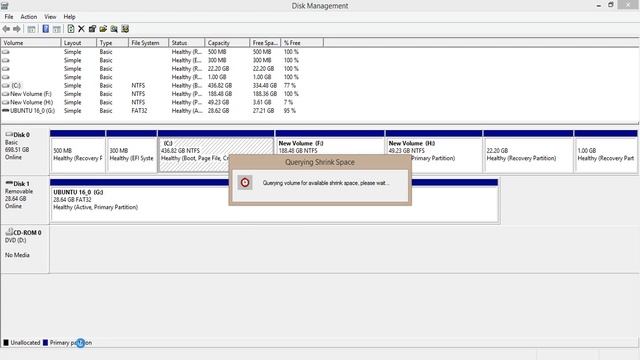640x360 pixels.
Task: Open the View menu
Action: (50, 17)
